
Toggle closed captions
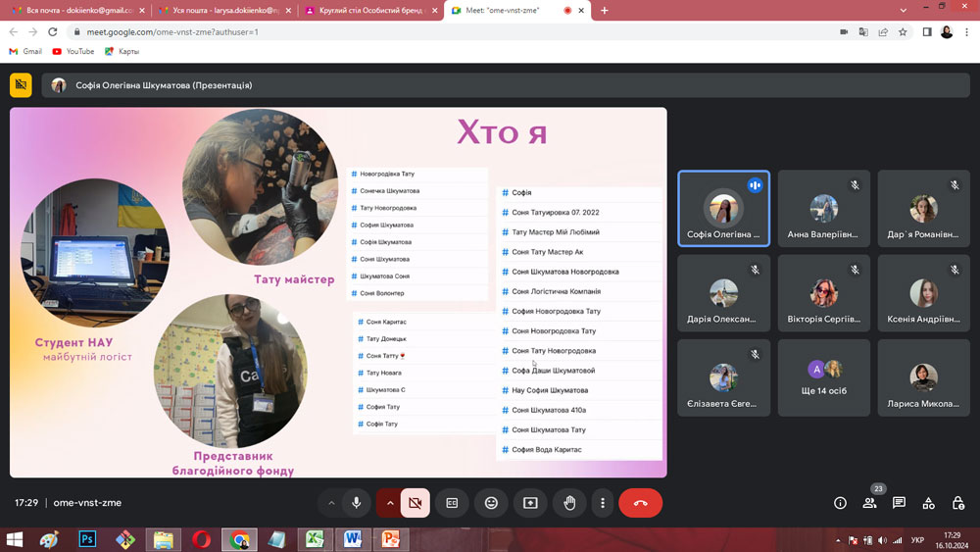(452, 503)
